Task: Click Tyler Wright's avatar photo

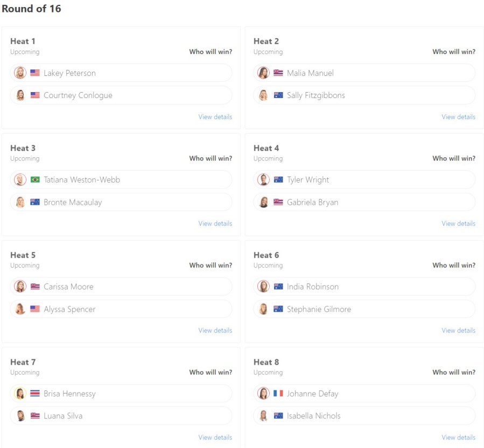Action: pyautogui.click(x=263, y=180)
